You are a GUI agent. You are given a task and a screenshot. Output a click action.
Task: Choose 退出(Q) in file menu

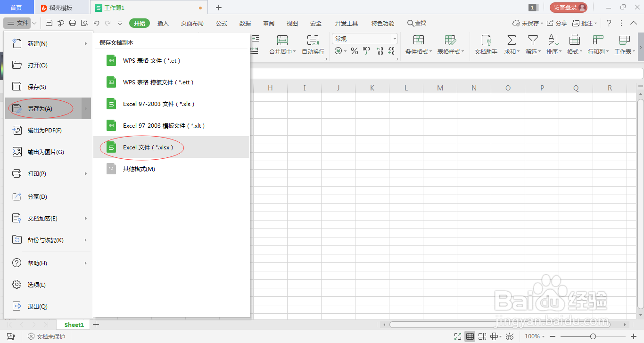[48, 307]
